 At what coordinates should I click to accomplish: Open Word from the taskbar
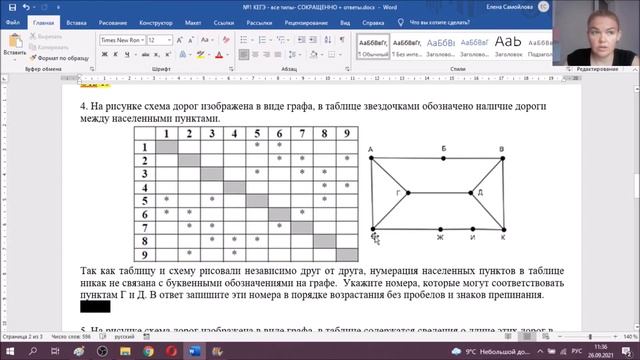tap(195, 351)
